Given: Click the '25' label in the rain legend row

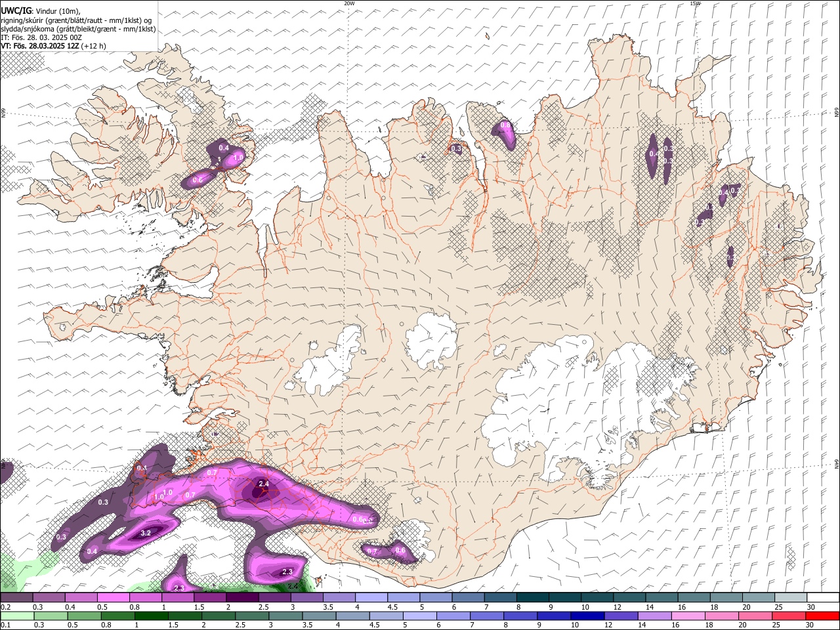Looking at the screenshot, I should (x=776, y=625).
